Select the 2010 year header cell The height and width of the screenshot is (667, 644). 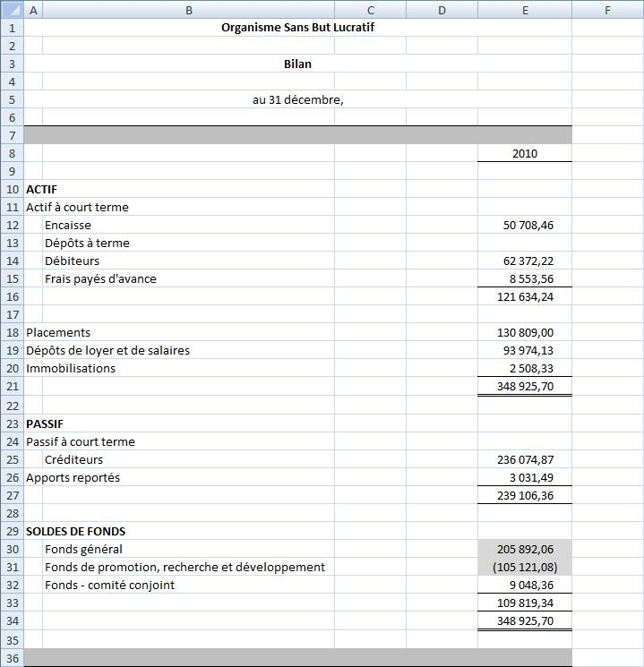pyautogui.click(x=524, y=153)
